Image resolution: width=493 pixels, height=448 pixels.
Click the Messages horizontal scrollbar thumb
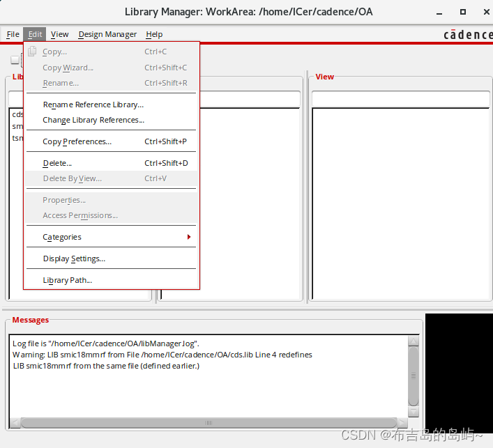click(208, 423)
